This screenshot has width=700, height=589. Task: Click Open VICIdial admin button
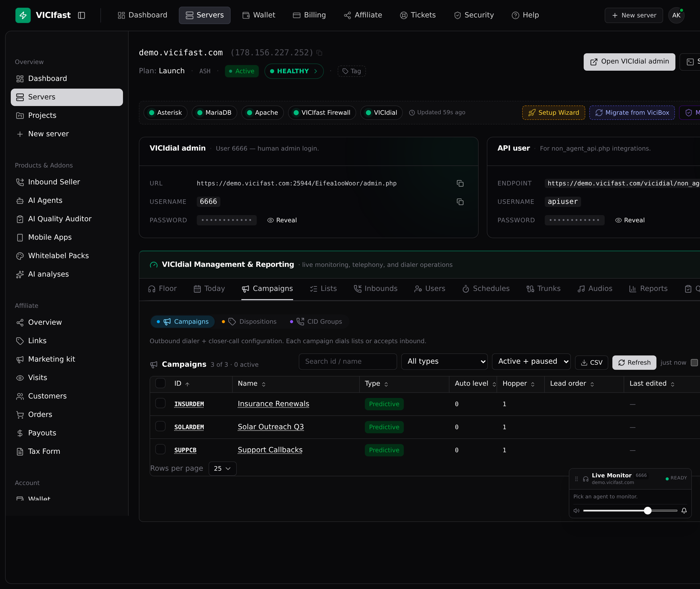(x=629, y=62)
